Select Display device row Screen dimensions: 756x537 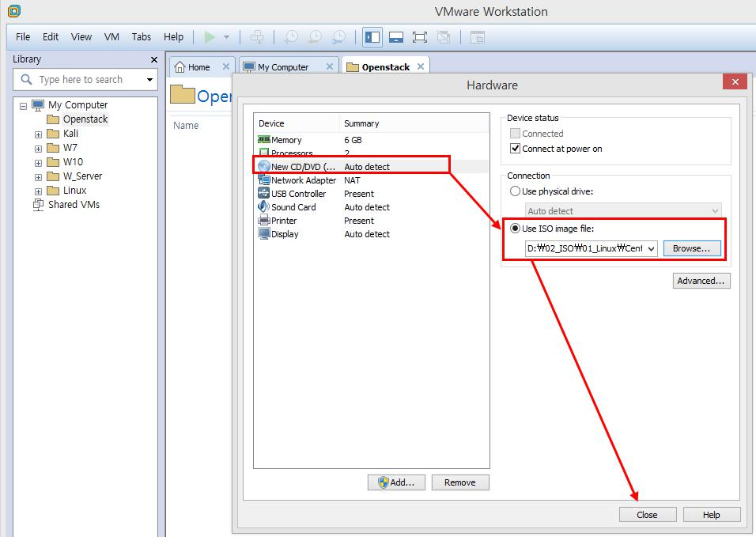371,234
